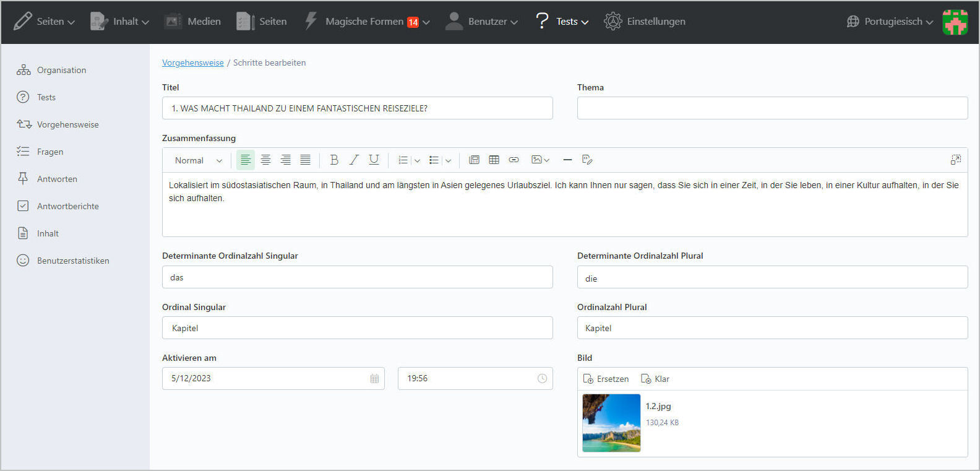980x471 pixels.
Task: Open Inhalt in the sidebar
Action: tap(37, 233)
